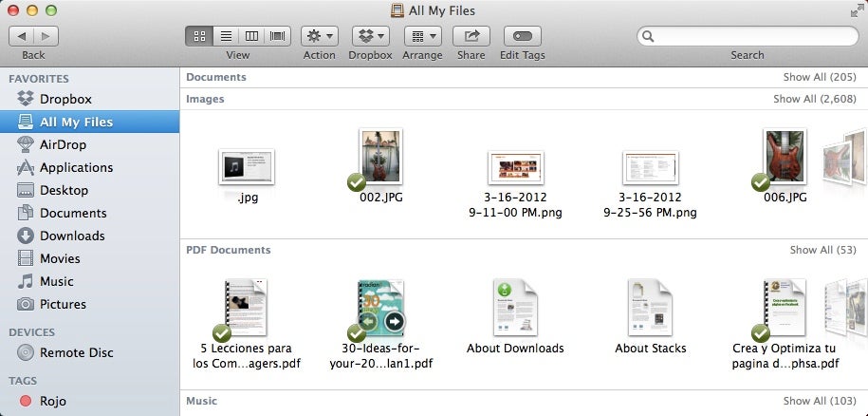The image size is (868, 416).
Task: Click the Edit Tags button
Action: [522, 36]
